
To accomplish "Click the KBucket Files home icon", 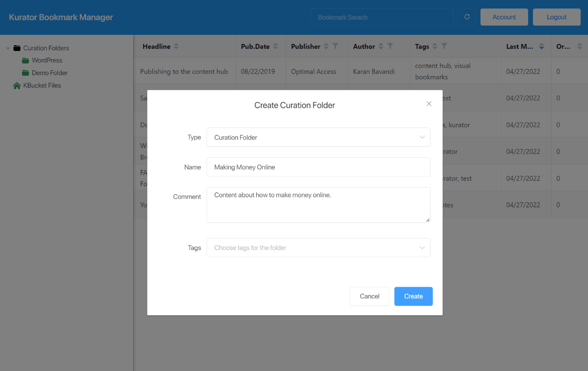I will click(x=17, y=86).
